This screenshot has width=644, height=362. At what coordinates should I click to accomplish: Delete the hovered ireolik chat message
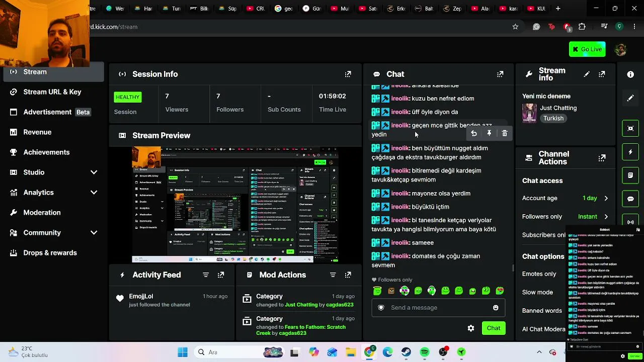click(x=505, y=133)
